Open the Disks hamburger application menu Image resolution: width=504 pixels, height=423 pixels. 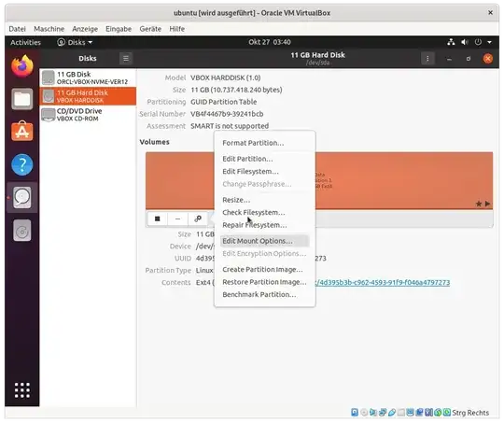click(x=126, y=58)
